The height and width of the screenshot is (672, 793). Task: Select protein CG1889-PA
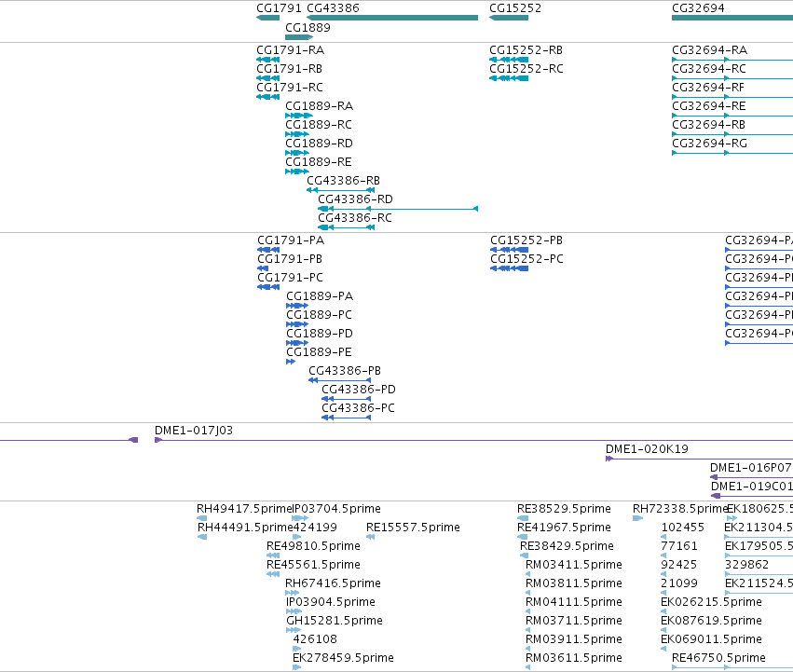320,296
